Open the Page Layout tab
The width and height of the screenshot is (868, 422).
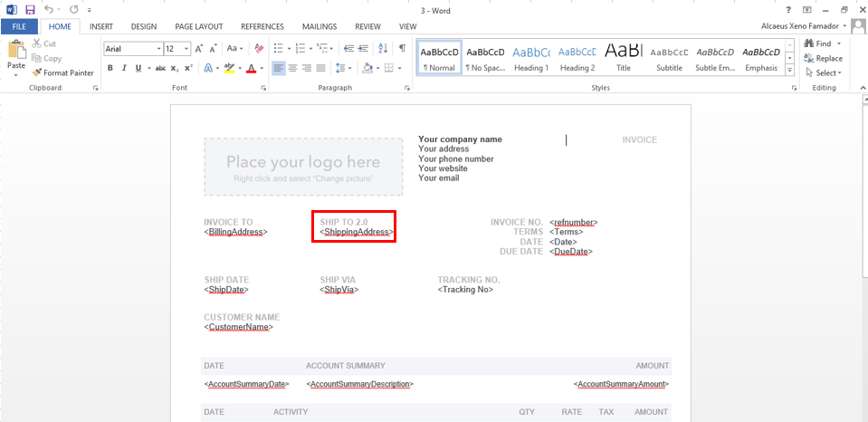pos(198,26)
